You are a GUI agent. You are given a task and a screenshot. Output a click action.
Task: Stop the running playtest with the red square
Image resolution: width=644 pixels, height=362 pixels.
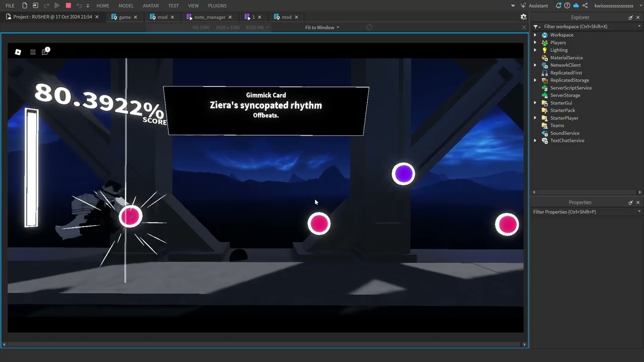coord(68,6)
